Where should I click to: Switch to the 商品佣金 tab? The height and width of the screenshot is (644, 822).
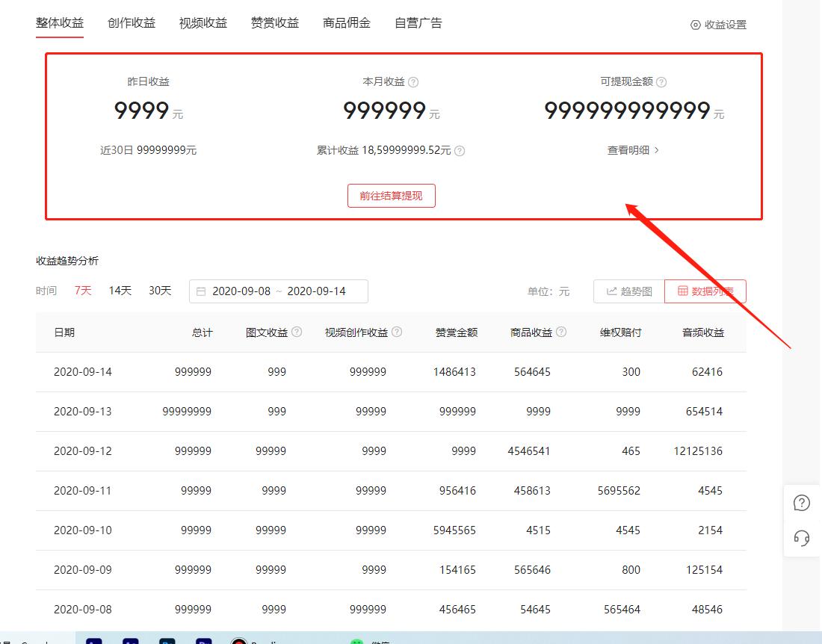point(346,22)
